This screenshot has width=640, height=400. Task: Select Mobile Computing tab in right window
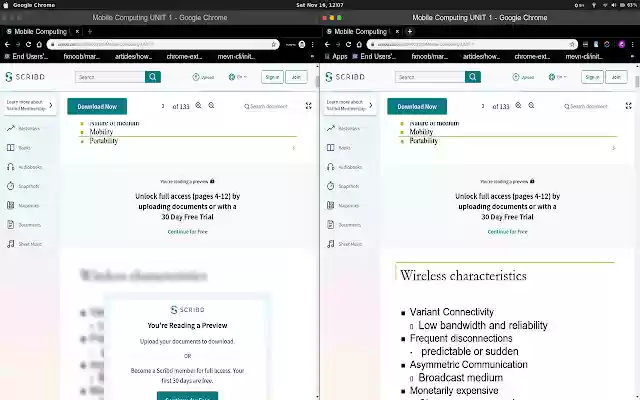(x=362, y=31)
